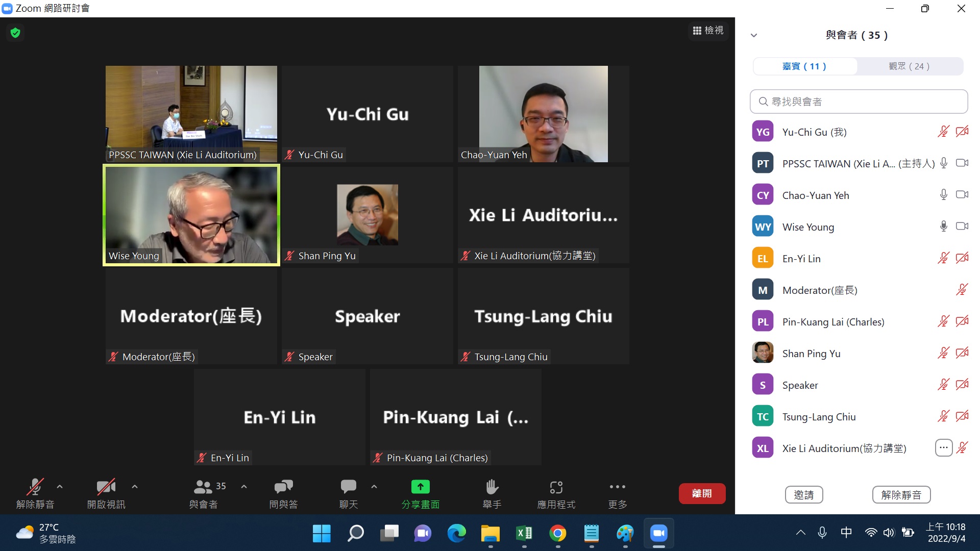Unmute microphone with 解除靜音 button
The height and width of the screenshot is (551, 980).
(x=35, y=494)
